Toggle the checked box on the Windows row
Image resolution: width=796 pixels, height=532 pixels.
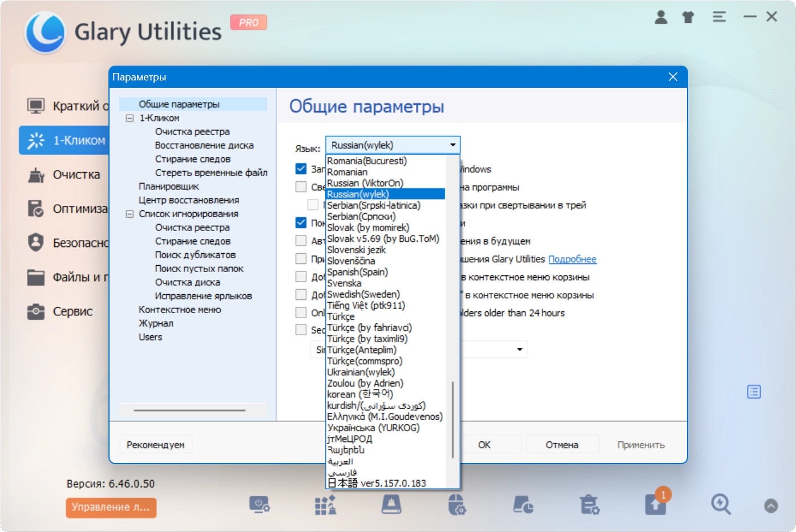(x=301, y=169)
